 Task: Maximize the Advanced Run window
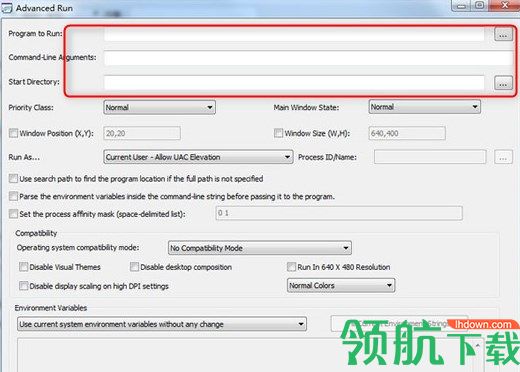pos(479,6)
